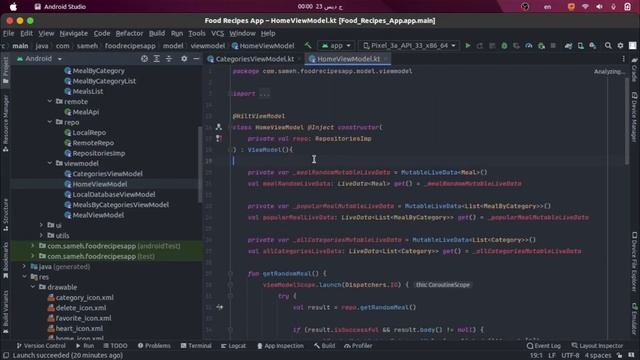The height and width of the screenshot is (360, 640).
Task: Open the Profile app gauge icon
Action: click(x=529, y=46)
